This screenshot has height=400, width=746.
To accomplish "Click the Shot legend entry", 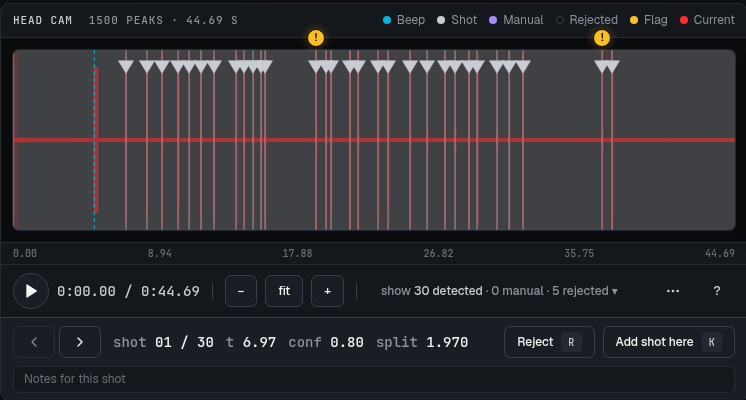I will pyautogui.click(x=457, y=20).
